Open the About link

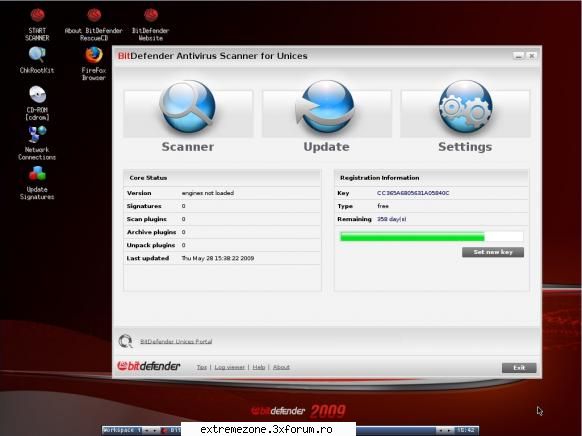(x=281, y=367)
